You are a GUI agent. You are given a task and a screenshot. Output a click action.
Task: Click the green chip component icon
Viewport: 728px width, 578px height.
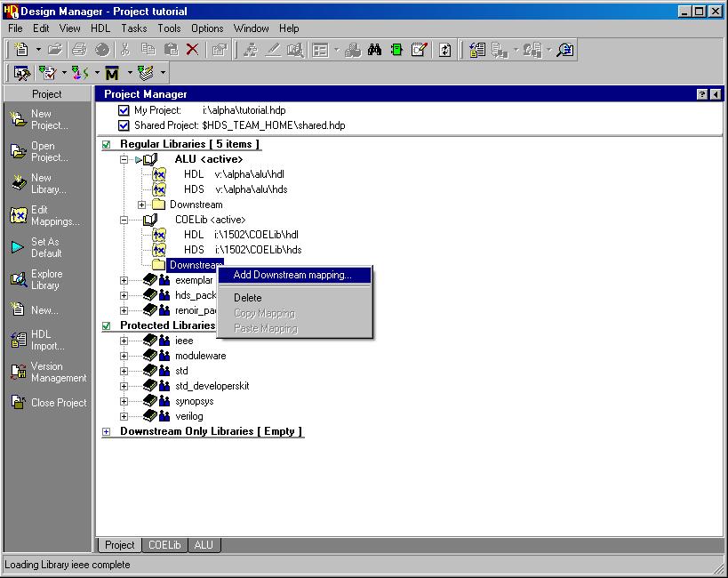point(396,49)
